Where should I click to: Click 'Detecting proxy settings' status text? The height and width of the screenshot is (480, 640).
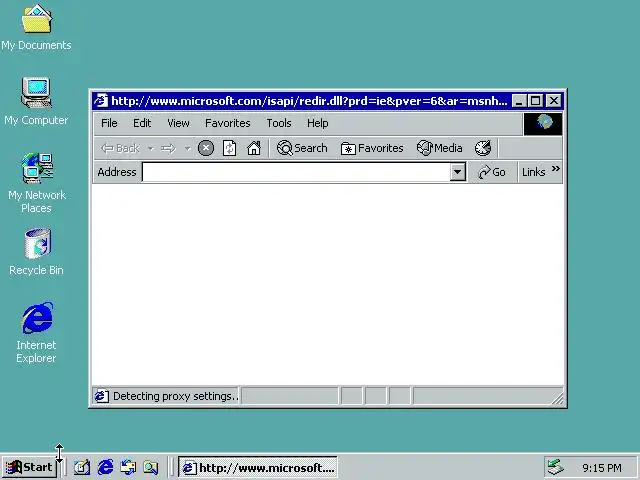coord(175,396)
